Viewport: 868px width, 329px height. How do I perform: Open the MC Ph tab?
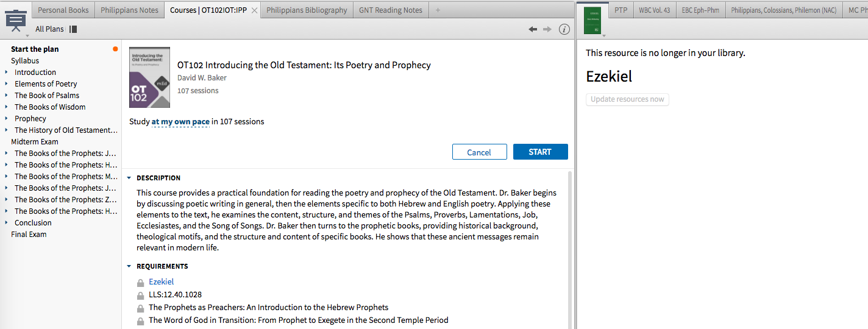tap(855, 10)
